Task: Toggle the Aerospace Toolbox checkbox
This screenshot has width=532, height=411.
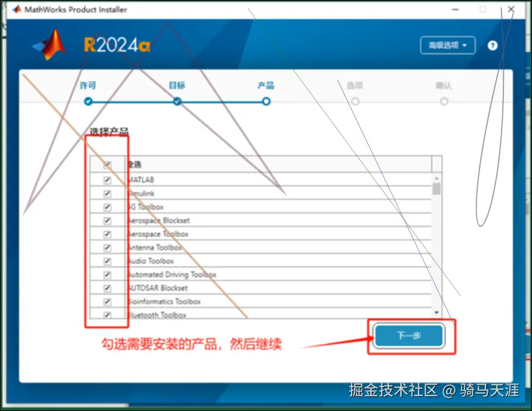Action: click(107, 234)
